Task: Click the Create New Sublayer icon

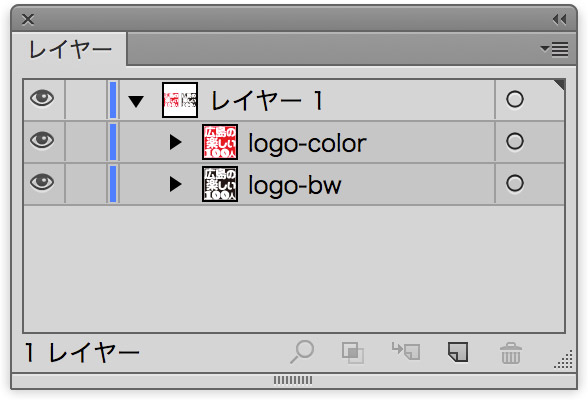Action: (x=406, y=351)
